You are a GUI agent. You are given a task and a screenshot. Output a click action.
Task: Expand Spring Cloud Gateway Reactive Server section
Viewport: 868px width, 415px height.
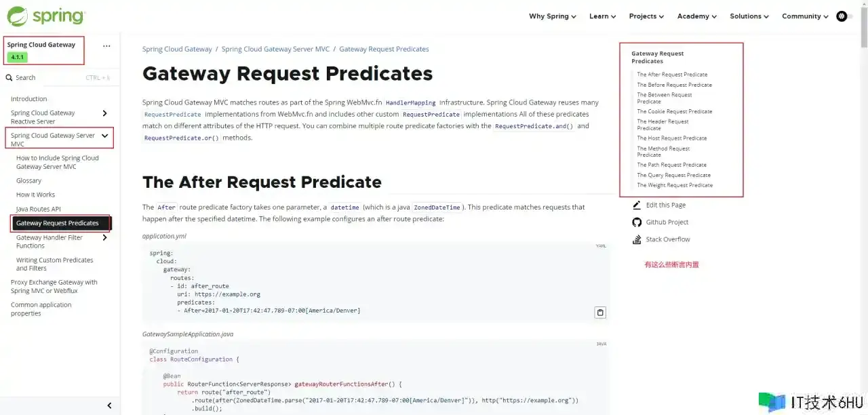104,113
